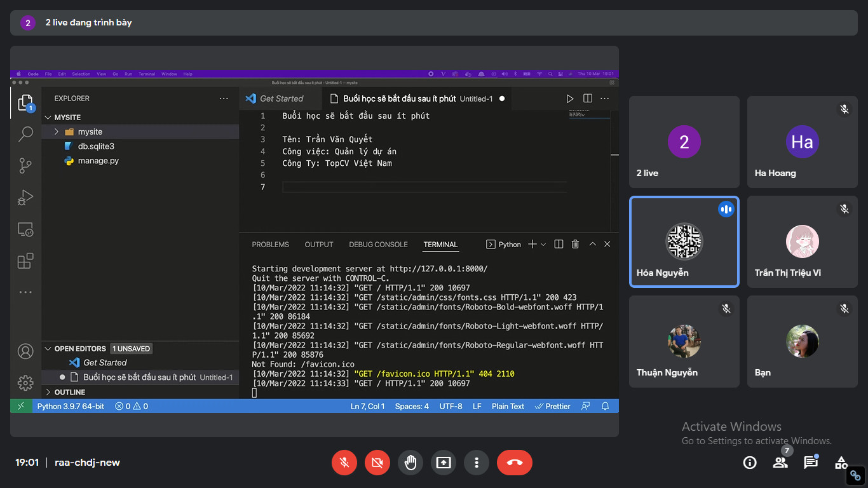This screenshot has height=488, width=868.
Task: Open the meeting details info icon
Action: [x=750, y=463]
